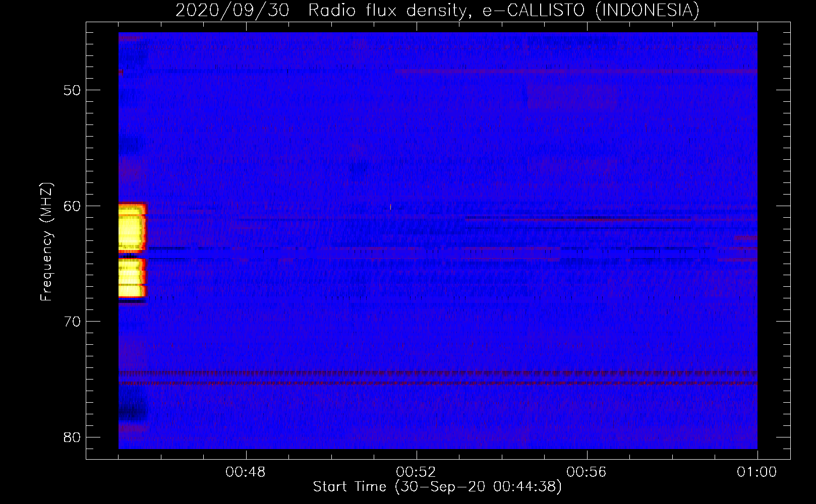
Task: Click 'e-CALLISTO (INDONESIA)' in the title
Action: pos(591,11)
